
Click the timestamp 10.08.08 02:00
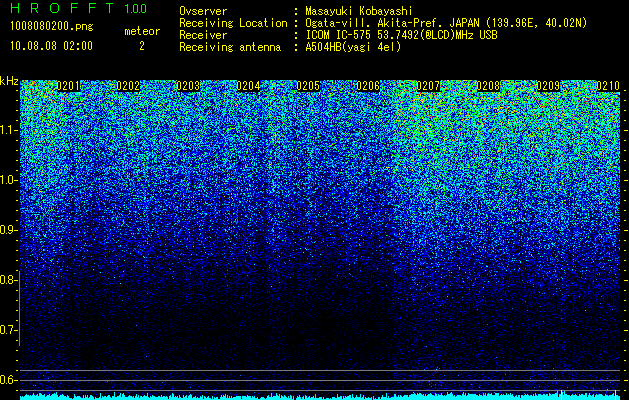point(52,46)
